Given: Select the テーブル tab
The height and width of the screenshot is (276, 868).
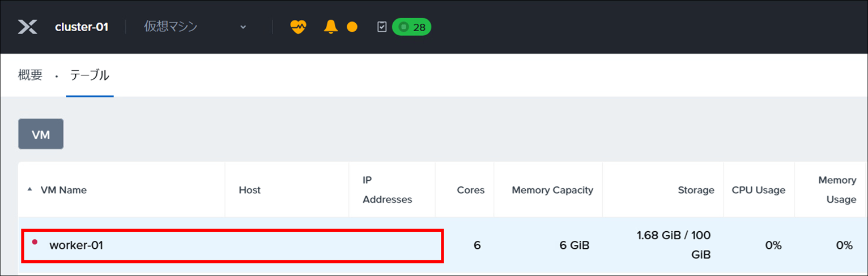Looking at the screenshot, I should point(90,75).
